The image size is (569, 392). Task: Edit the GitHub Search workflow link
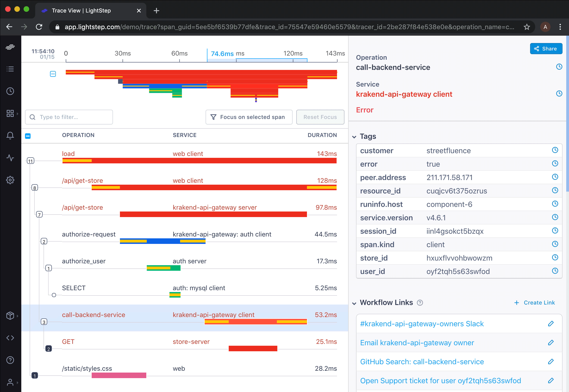550,361
